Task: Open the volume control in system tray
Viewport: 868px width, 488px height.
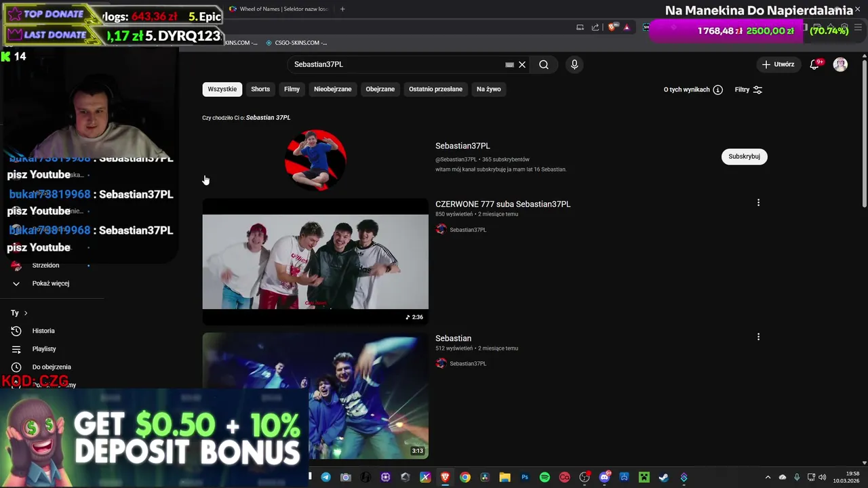Action: 823,477
